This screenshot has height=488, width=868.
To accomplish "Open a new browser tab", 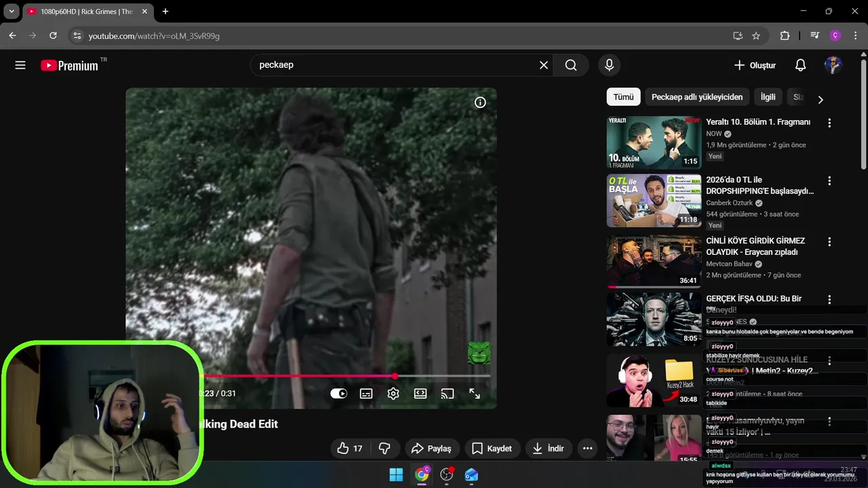I will coord(165,12).
